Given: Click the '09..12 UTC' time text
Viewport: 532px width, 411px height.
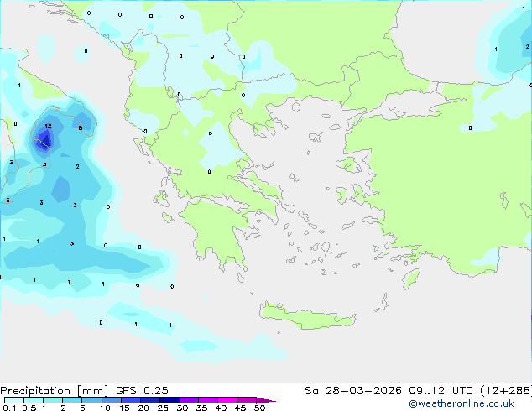Looking at the screenshot, I should (441, 391).
